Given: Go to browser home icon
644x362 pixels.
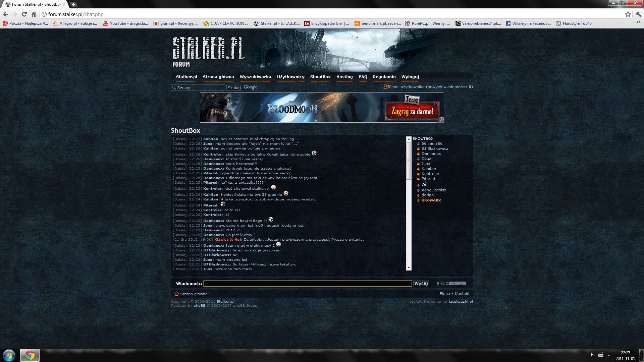Looking at the screenshot, I should click(34, 14).
